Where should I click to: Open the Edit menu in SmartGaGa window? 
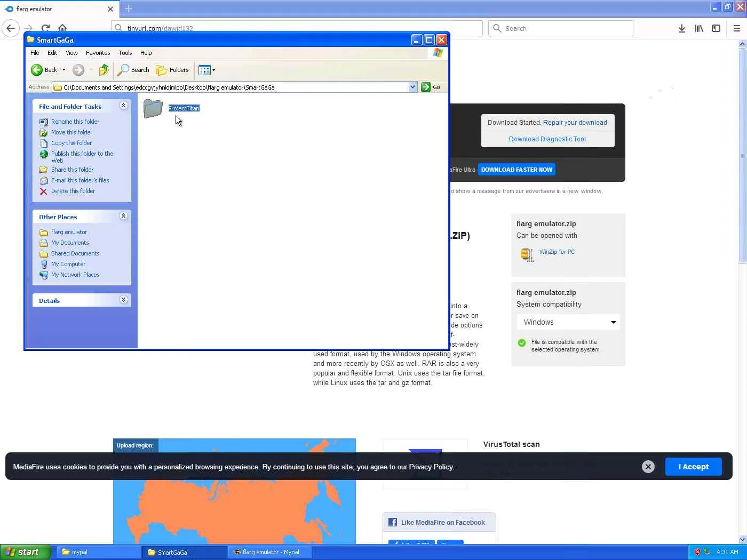click(52, 53)
